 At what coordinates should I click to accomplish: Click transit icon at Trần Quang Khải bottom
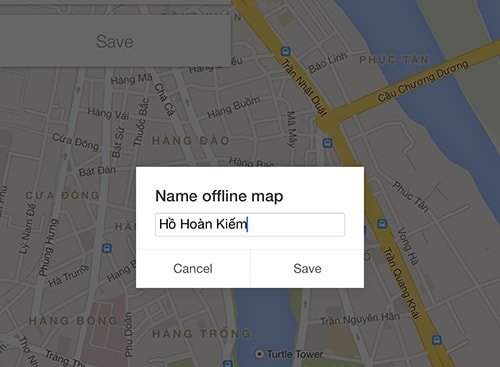(x=436, y=340)
